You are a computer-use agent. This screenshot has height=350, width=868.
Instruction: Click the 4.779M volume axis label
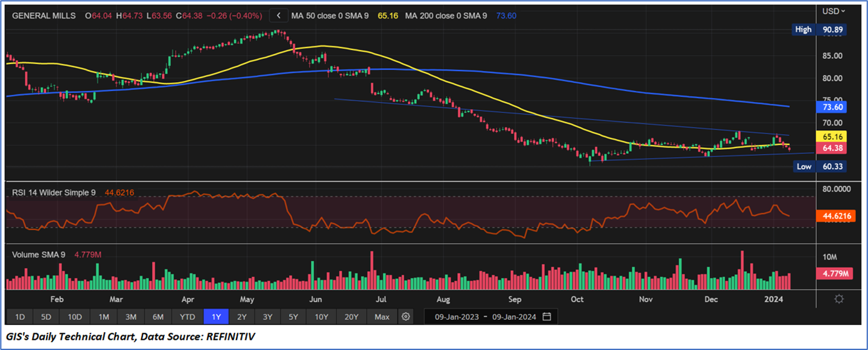835,274
